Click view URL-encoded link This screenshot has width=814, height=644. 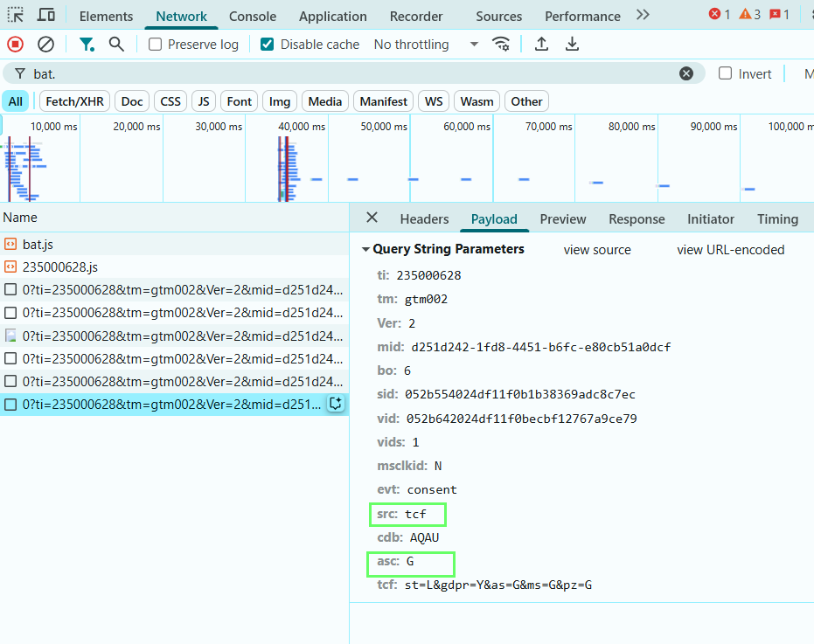click(x=730, y=250)
